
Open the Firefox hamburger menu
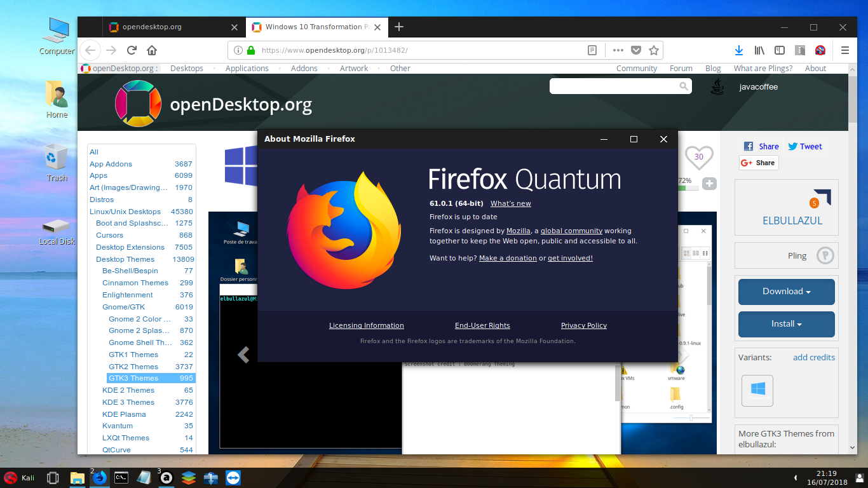tap(845, 50)
